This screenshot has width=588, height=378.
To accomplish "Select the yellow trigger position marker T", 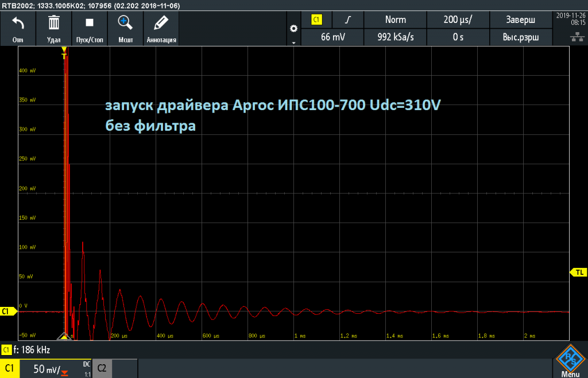I will pos(64,53).
